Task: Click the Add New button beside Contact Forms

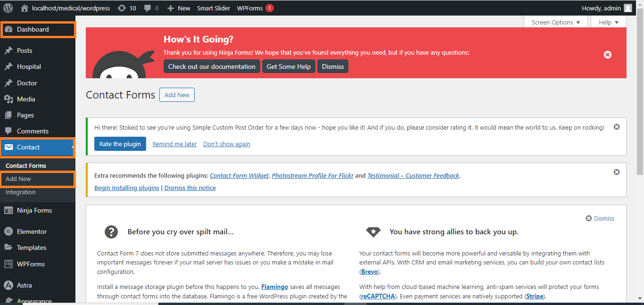Action: (x=177, y=95)
